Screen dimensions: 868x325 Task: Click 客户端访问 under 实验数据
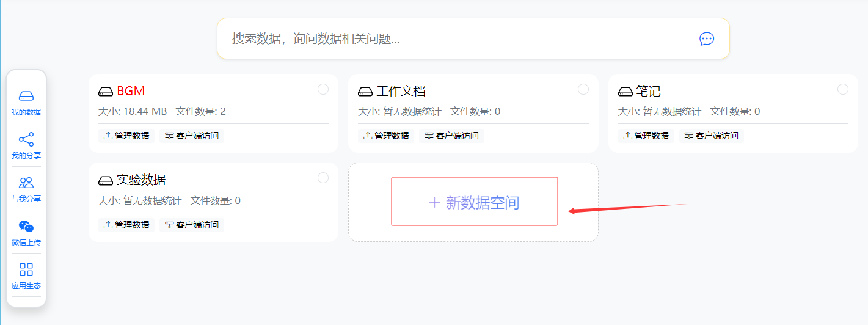click(192, 225)
